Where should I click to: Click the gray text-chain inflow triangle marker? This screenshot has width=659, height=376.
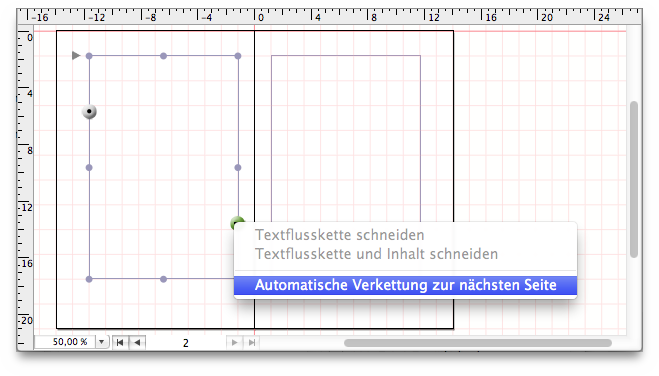pos(76,55)
